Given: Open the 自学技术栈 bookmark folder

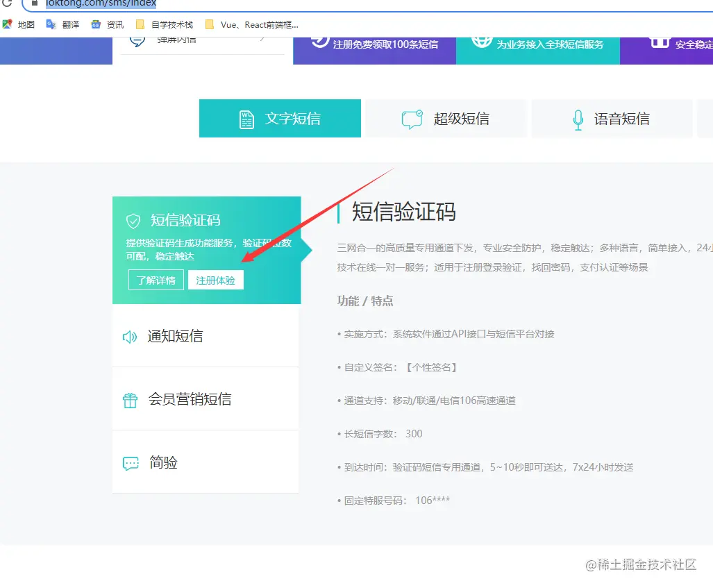Looking at the screenshot, I should (x=165, y=24).
